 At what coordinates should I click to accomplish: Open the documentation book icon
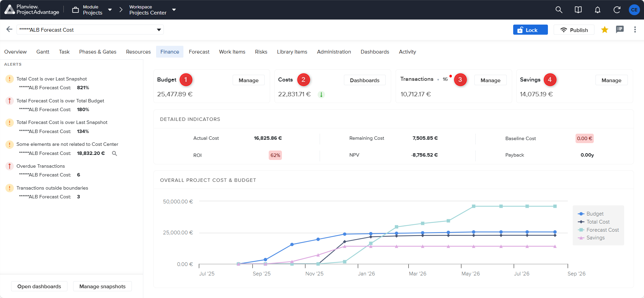[x=578, y=10]
